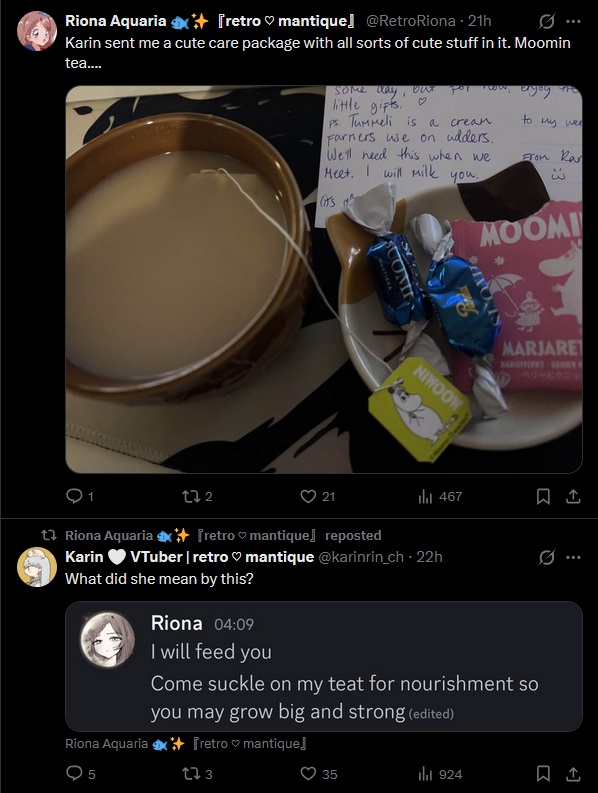
Task: Bookmark Karin's 'What did she mean' post
Action: [x=543, y=774]
